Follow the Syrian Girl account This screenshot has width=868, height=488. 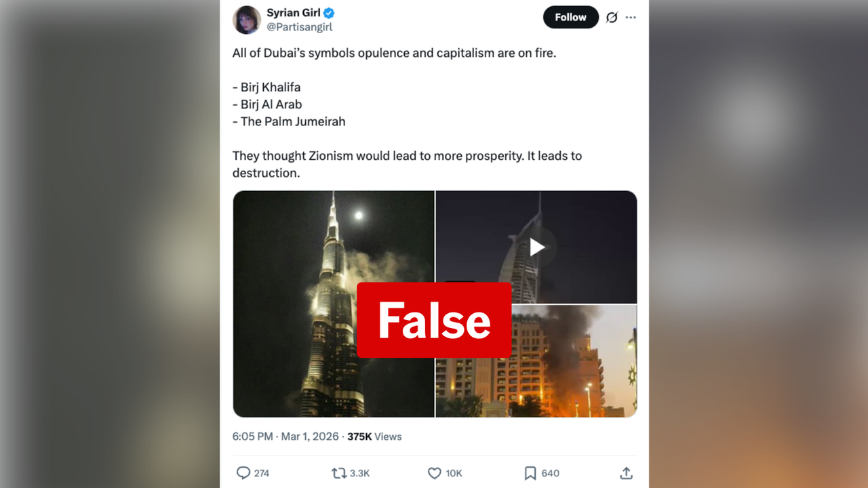(x=570, y=17)
